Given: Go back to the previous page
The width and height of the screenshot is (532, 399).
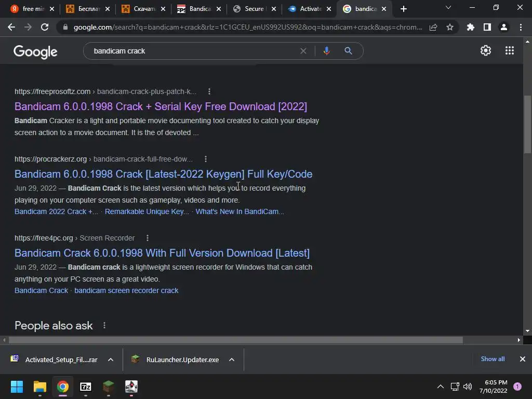Looking at the screenshot, I should coord(11,27).
